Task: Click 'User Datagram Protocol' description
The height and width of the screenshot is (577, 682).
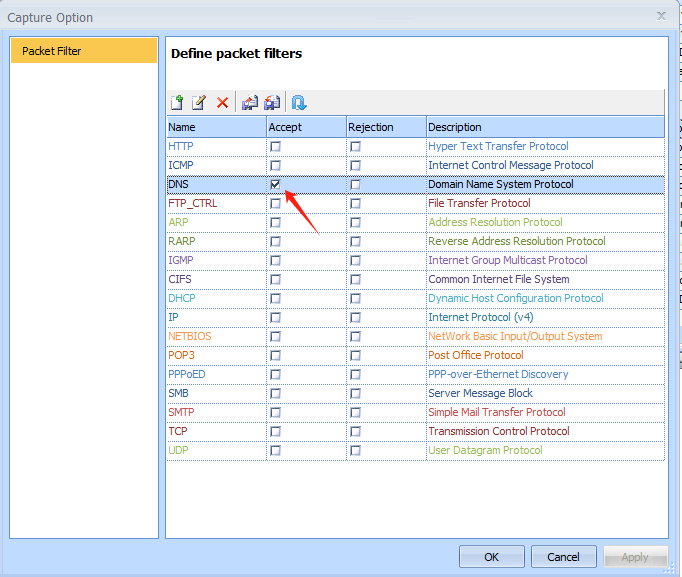Action: pos(485,450)
